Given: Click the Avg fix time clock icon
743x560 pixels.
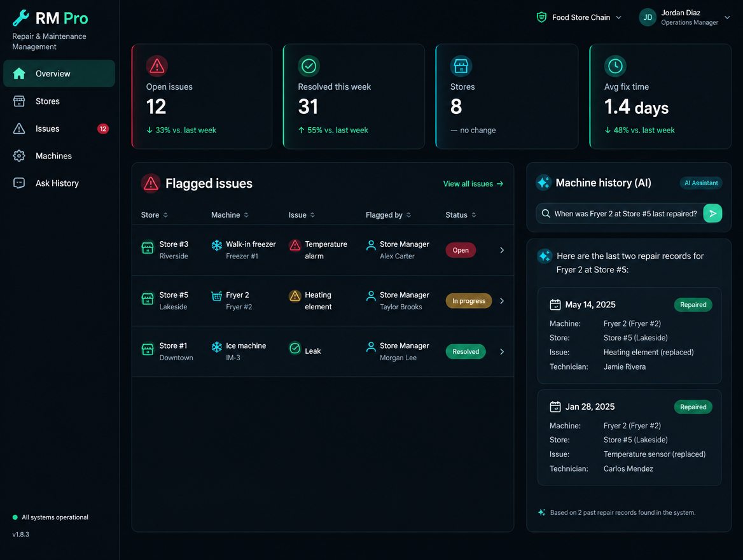Looking at the screenshot, I should point(615,66).
